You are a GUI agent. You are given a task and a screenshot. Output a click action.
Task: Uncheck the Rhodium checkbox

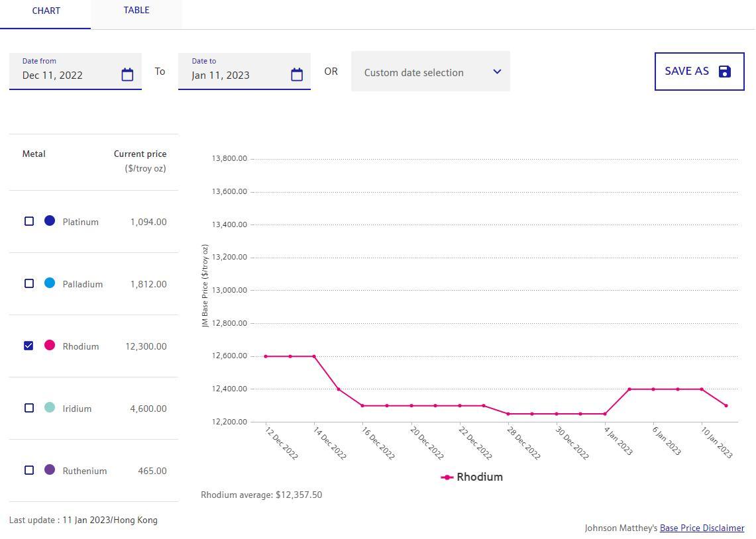coord(28,346)
